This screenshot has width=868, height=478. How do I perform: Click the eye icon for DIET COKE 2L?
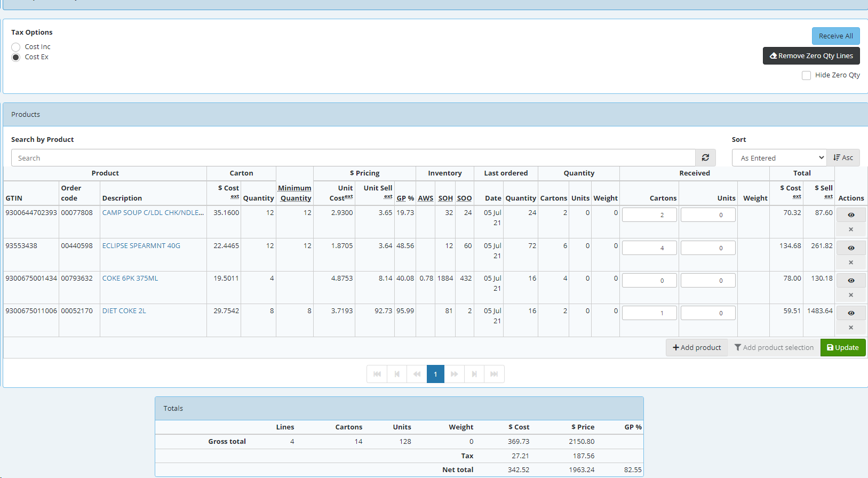click(851, 313)
